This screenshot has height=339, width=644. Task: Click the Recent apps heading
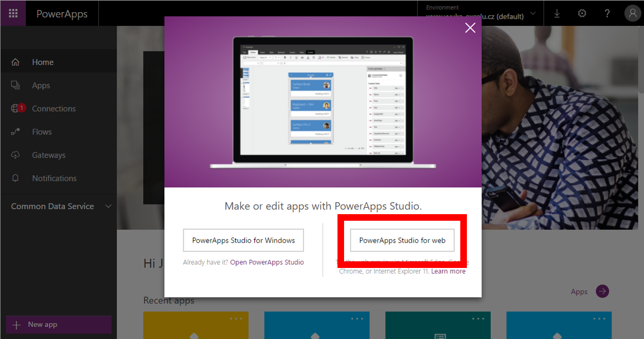coord(169,300)
